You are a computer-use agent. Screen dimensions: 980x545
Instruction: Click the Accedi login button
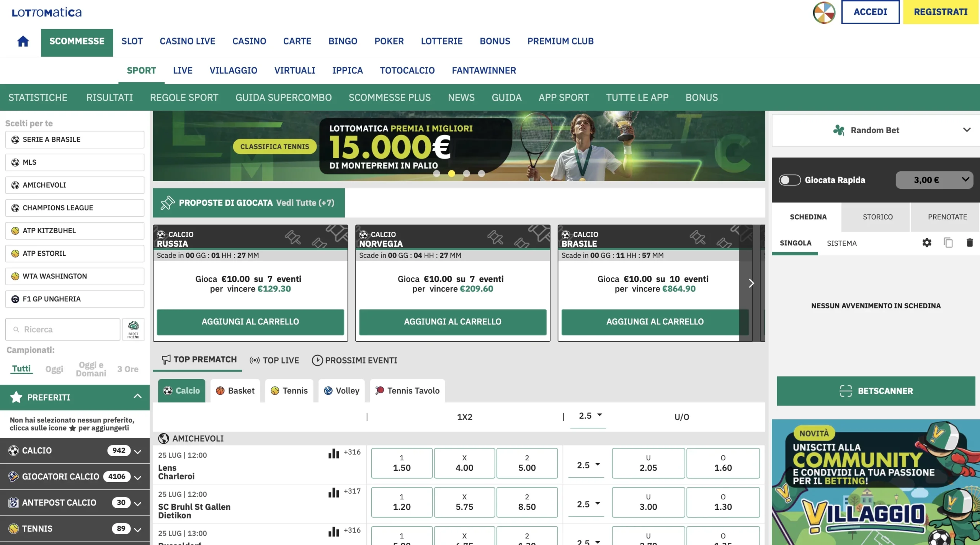point(870,12)
